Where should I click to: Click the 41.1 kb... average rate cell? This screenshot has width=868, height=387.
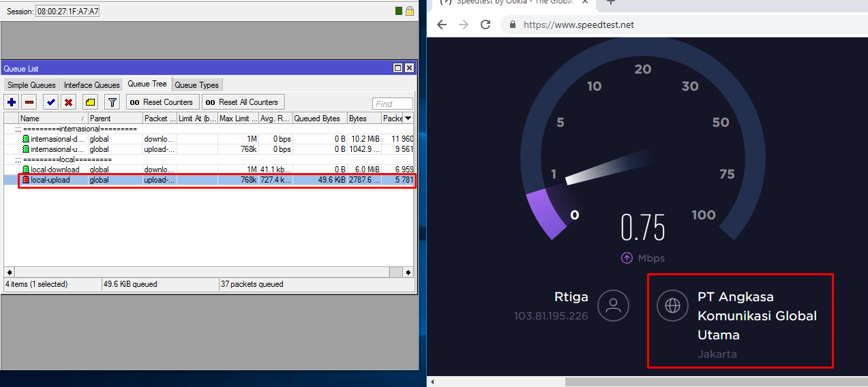click(275, 170)
